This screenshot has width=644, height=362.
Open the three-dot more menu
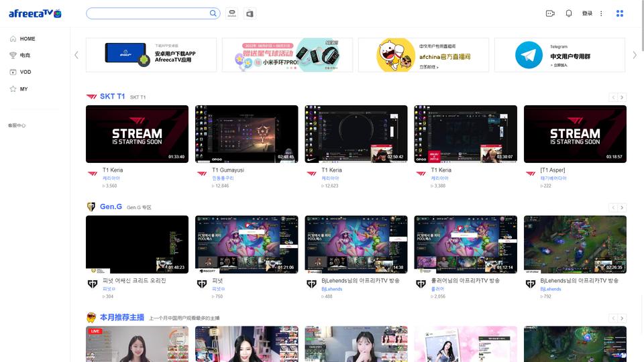pyautogui.click(x=601, y=13)
